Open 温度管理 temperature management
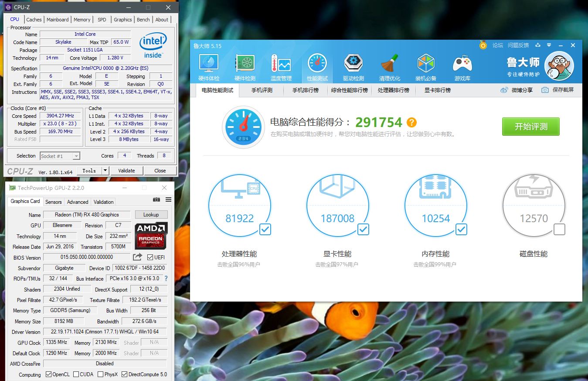The height and width of the screenshot is (381, 588). click(x=281, y=67)
